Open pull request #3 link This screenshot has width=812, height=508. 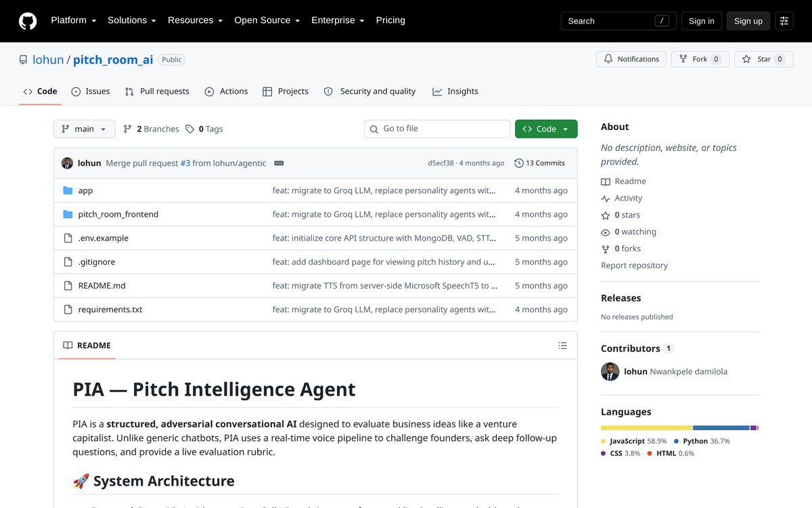point(185,163)
